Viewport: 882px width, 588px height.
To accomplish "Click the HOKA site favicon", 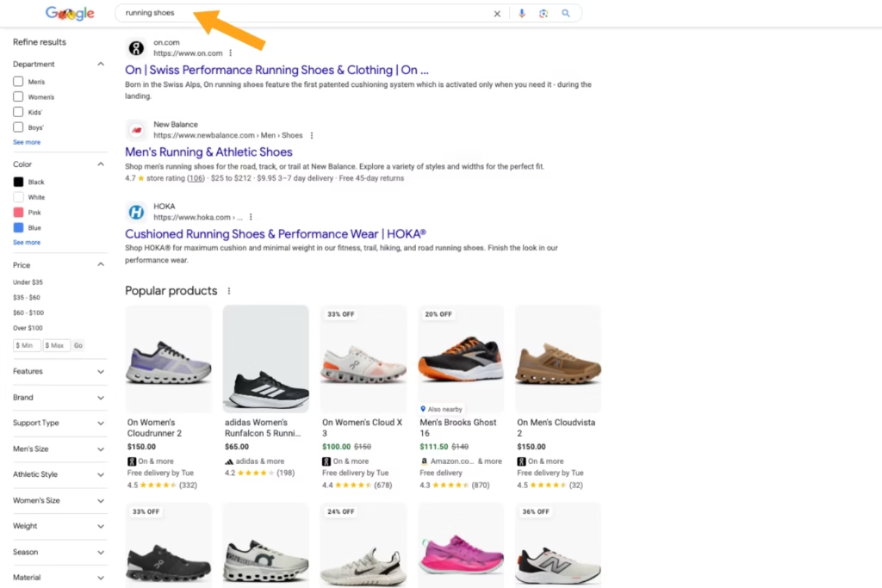I will point(136,212).
